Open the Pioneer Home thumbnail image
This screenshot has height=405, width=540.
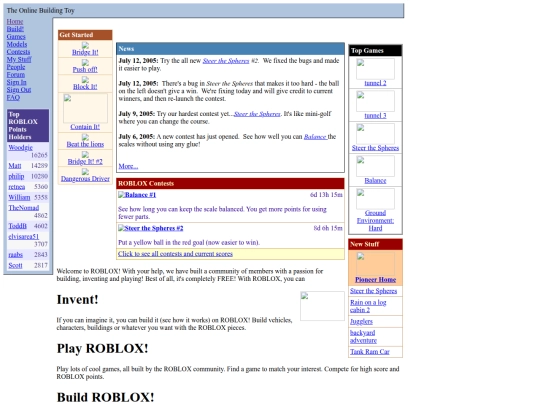tap(375, 263)
